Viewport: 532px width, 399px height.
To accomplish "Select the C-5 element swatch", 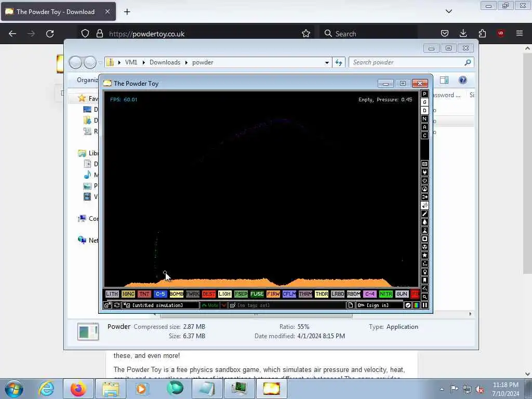I will point(160,294).
